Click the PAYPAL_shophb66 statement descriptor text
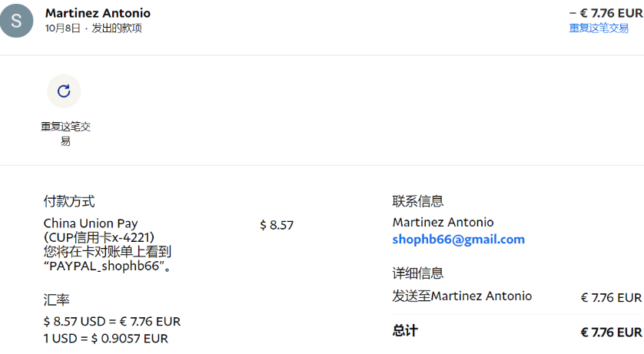The height and width of the screenshot is (354, 644). [x=105, y=266]
